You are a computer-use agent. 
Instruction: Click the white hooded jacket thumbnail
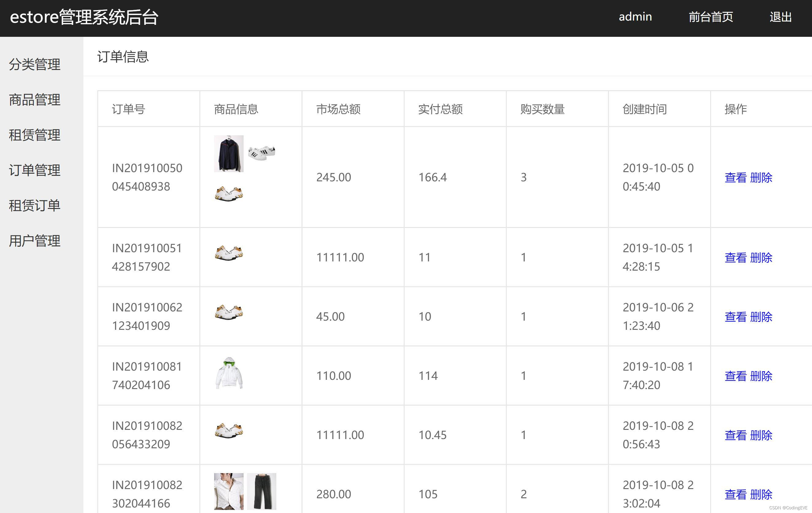click(229, 373)
